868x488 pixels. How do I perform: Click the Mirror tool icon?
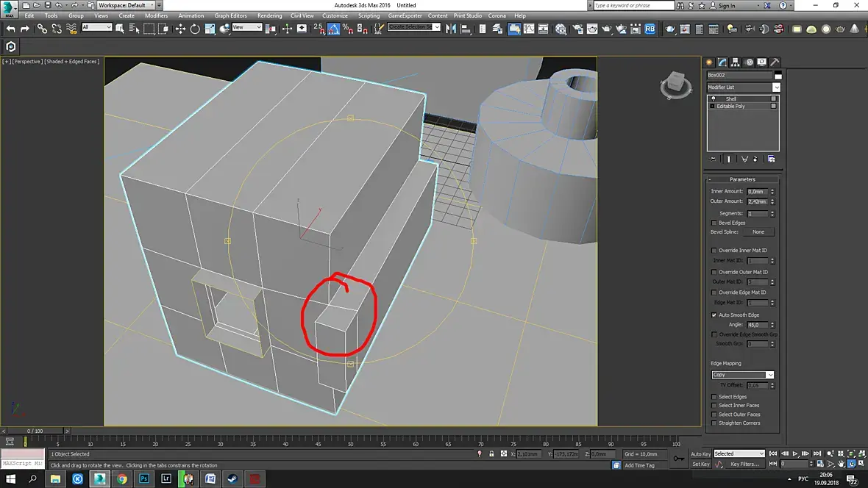click(451, 29)
